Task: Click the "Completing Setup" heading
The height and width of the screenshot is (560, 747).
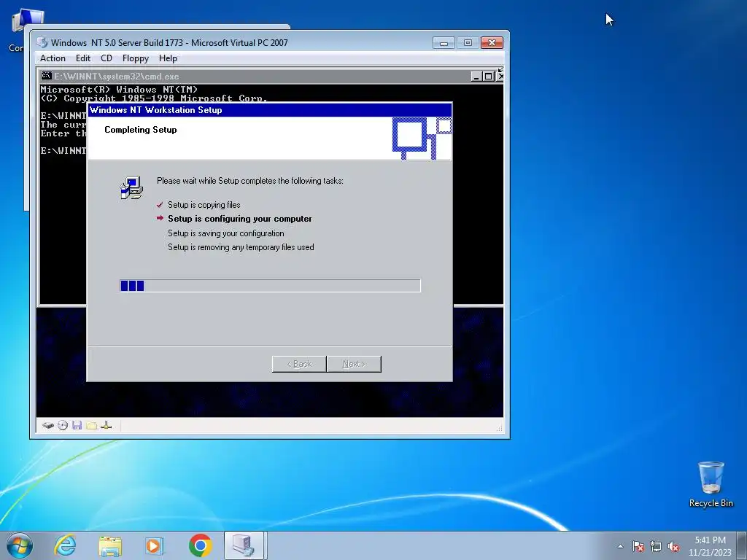Action: 141,130
